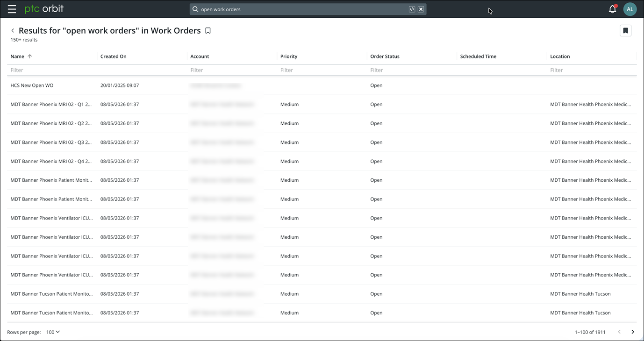Open MDT Banner Phoenix MRI 02 - Q3 row
Screen dimensions: 644x341
(322, 142)
